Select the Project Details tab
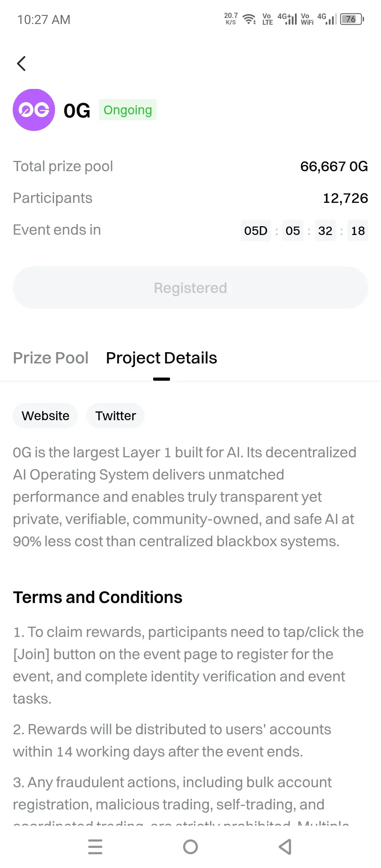381x868 pixels. 162,358
